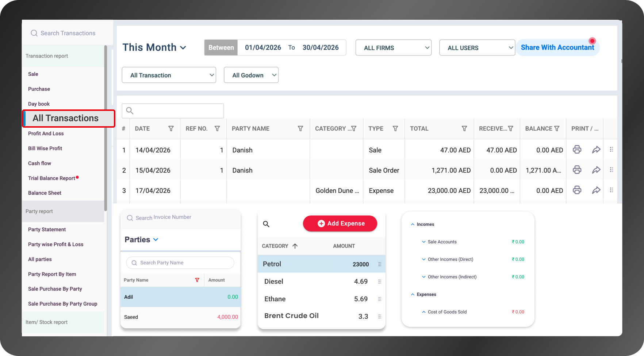Image resolution: width=644 pixels, height=356 pixels.
Task: Expand Other Incomes (Direct) row
Action: [x=423, y=259]
